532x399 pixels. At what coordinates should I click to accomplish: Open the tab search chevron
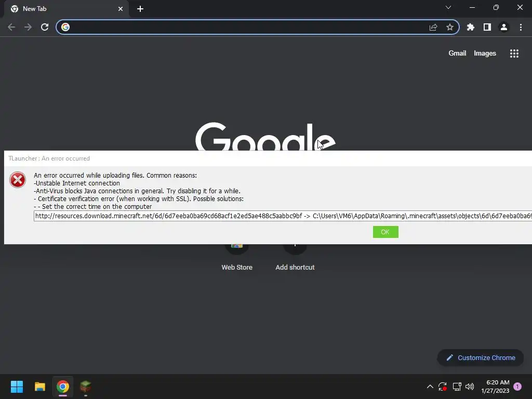pyautogui.click(x=448, y=7)
